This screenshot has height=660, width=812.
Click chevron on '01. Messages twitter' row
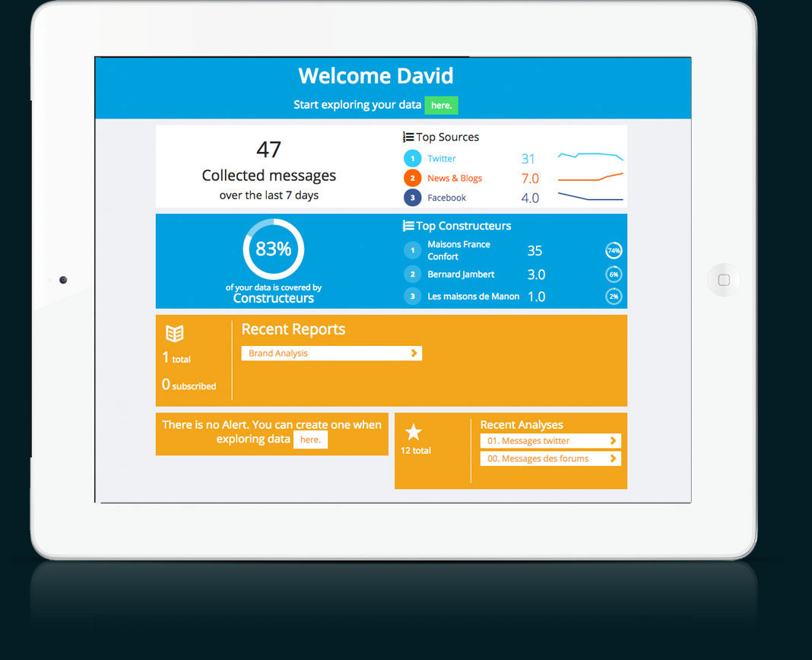(x=613, y=441)
